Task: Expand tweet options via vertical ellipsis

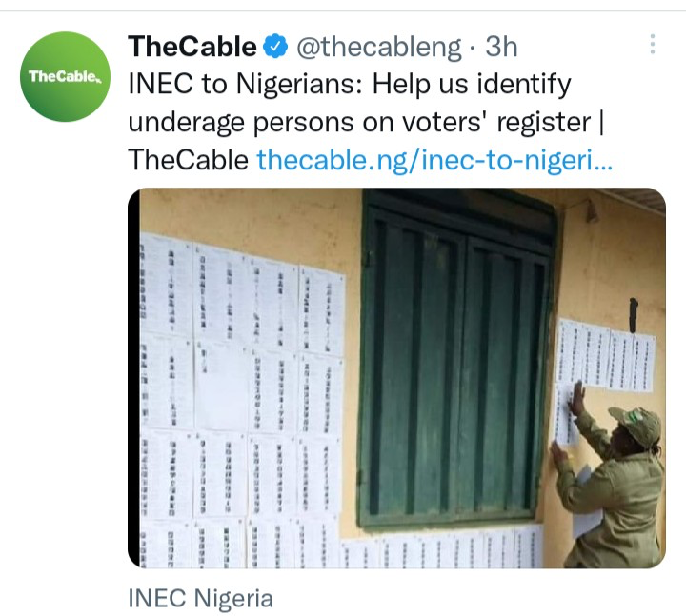Action: 652,45
